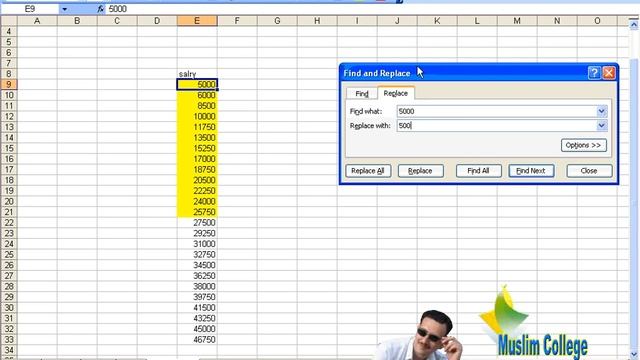Select column D header
640x360 pixels.
click(x=157, y=21)
